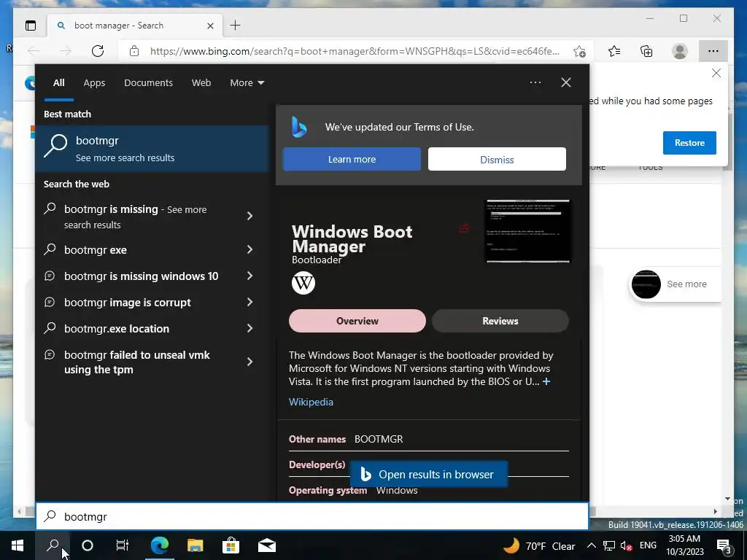Open network status tray icon
Screen dimensions: 747x560
pos(609,545)
